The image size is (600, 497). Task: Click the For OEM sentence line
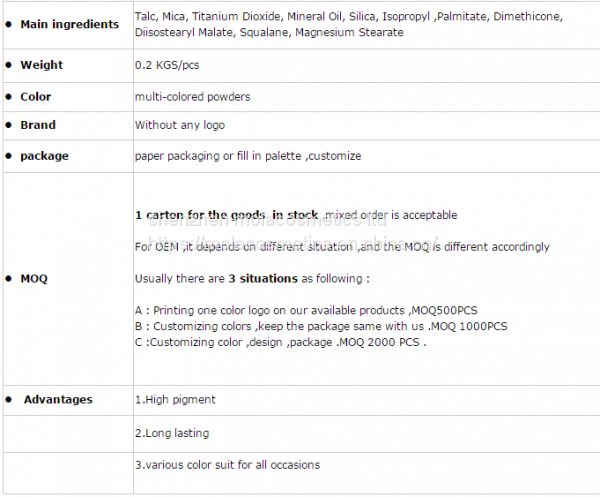(x=342, y=247)
